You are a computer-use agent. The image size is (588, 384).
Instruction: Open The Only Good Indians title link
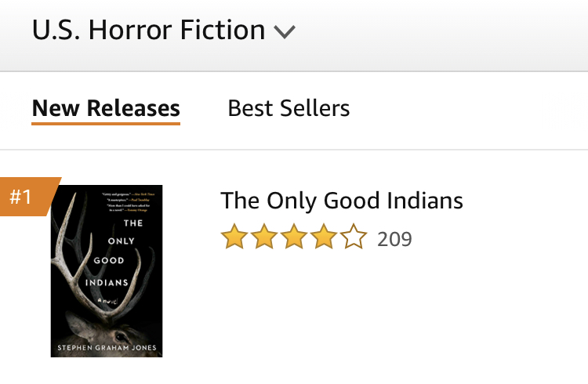(x=342, y=201)
